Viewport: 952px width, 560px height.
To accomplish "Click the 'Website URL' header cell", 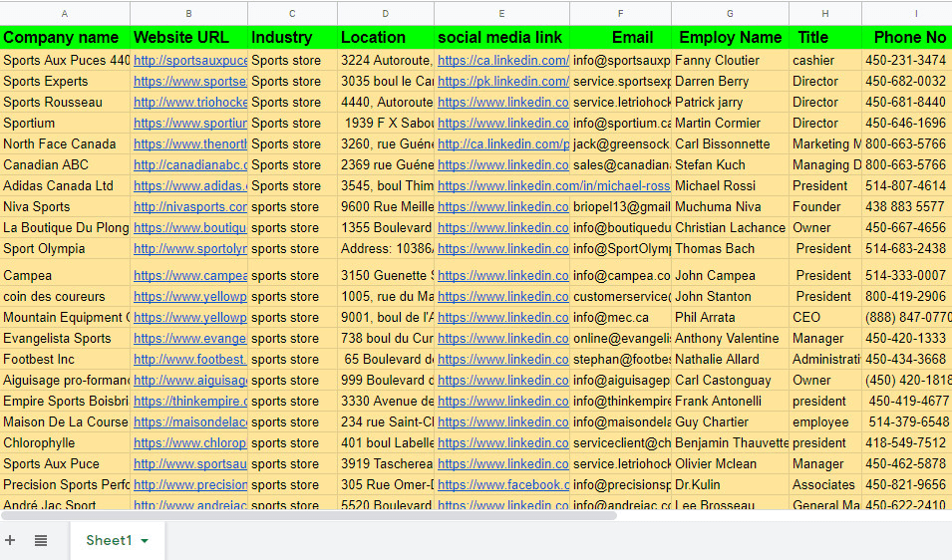I will tap(188, 38).
